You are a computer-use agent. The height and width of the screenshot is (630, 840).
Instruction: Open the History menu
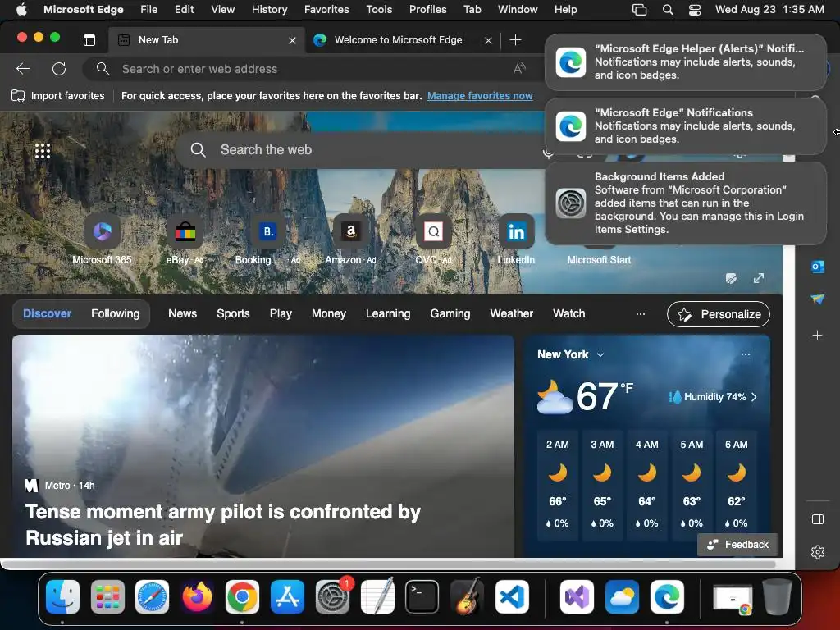(269, 10)
